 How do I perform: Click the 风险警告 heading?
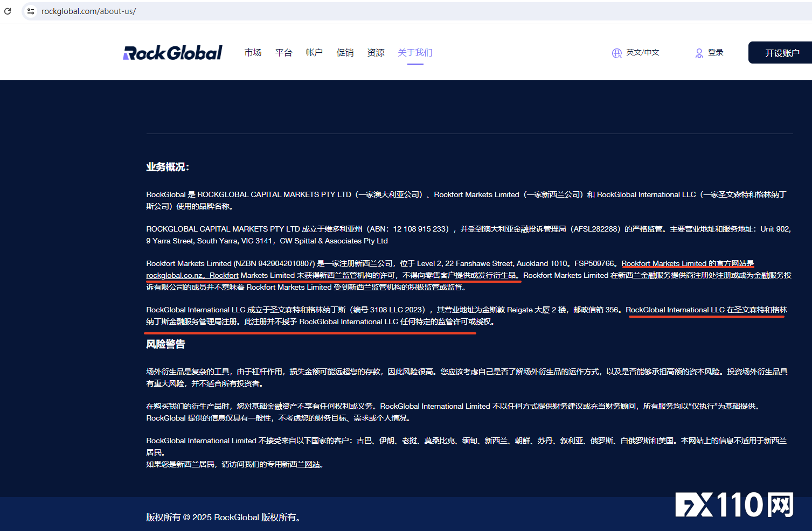[165, 344]
